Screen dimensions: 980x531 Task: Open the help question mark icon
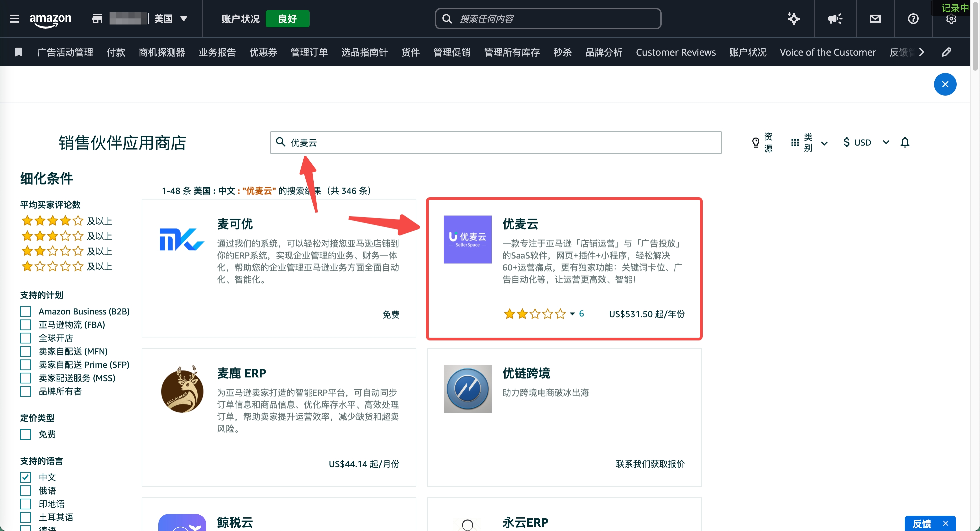click(913, 19)
